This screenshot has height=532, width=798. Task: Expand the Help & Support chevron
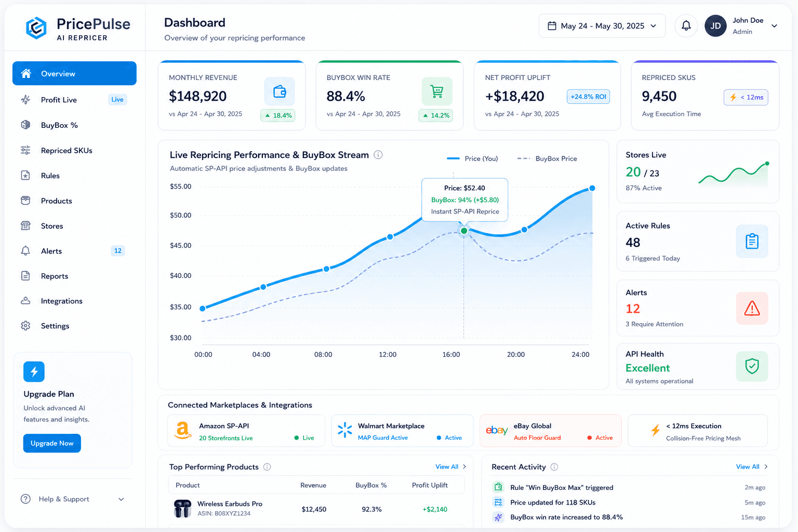[x=121, y=499]
